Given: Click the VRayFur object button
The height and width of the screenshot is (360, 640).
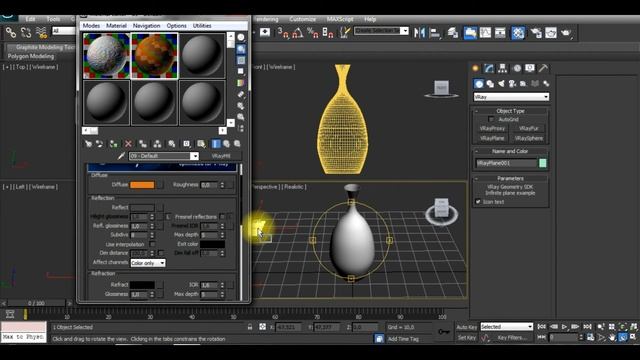Looking at the screenshot, I should [529, 128].
